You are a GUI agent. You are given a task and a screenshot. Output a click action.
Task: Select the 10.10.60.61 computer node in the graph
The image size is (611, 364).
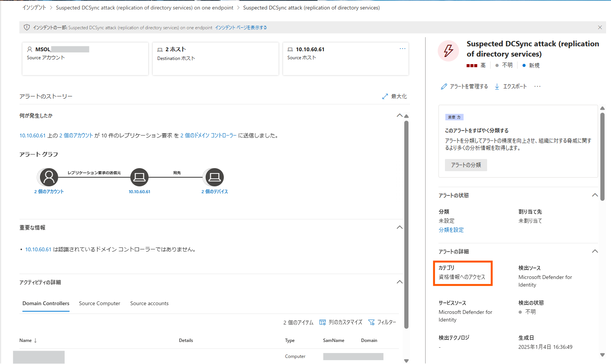[139, 177]
